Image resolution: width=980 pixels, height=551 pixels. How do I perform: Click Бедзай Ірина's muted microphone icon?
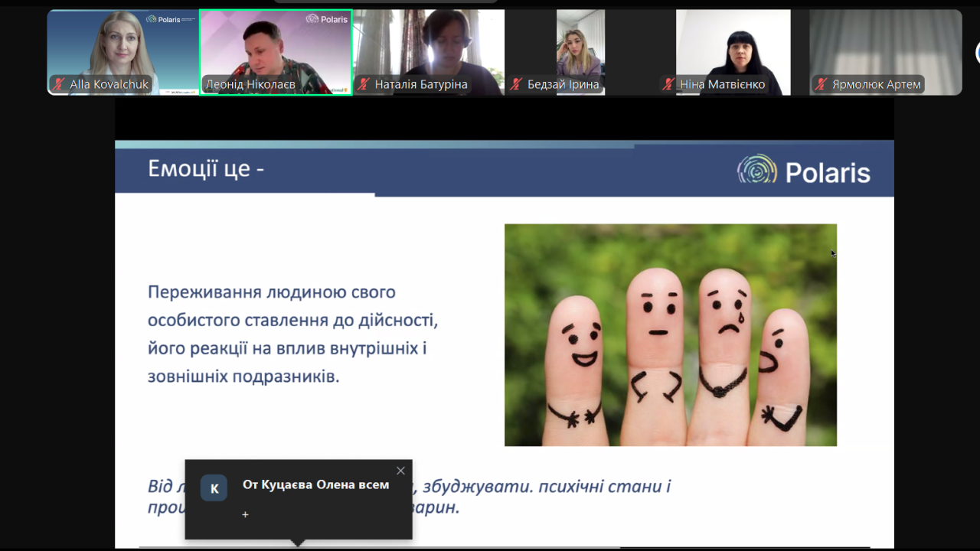tap(517, 84)
